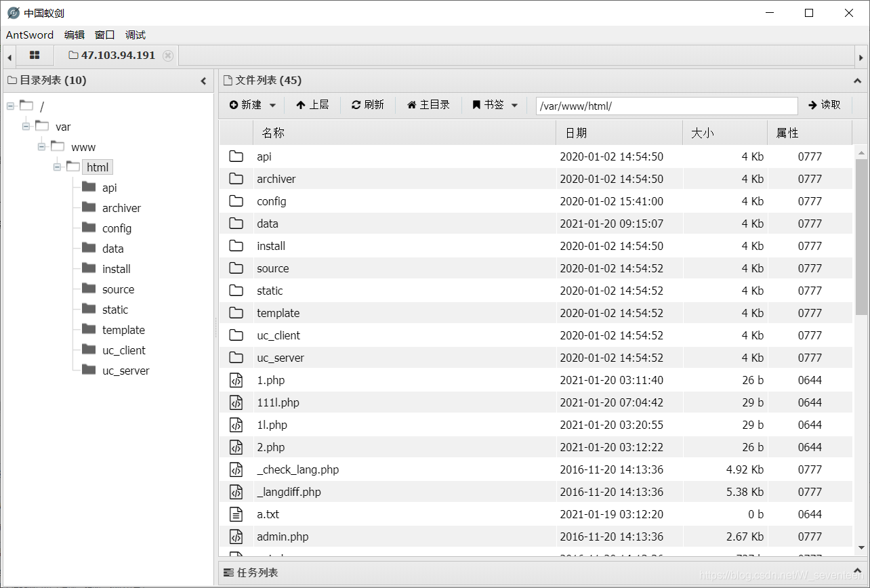Click the uc_client folder row in file list
Viewport: 870px width, 588px height.
(536, 335)
